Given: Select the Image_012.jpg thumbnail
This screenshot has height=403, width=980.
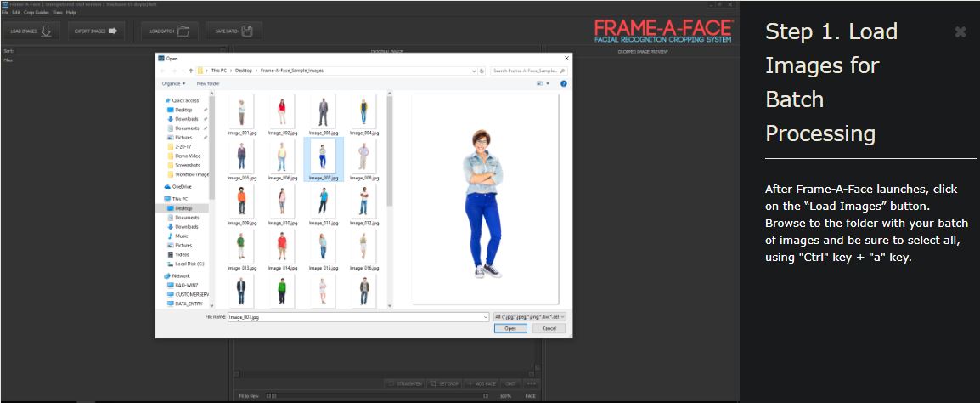Looking at the screenshot, I should tap(363, 205).
